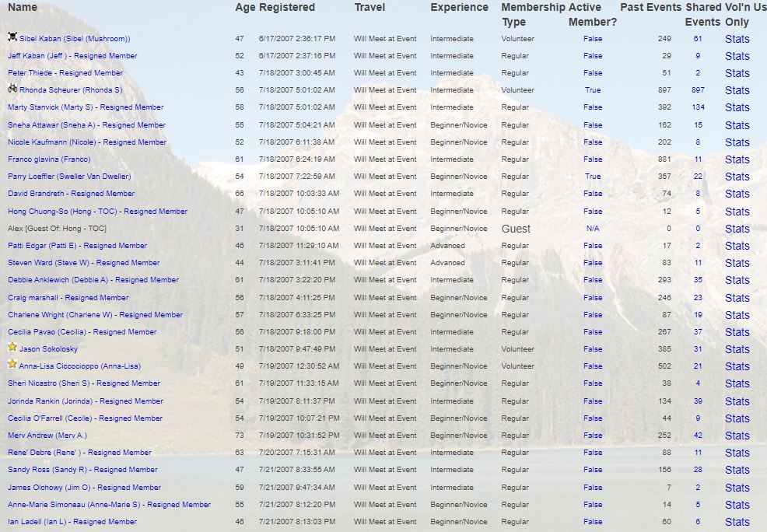Click the bicycle icon beside Rhonda Scheurer
Viewport: 767px width, 532px height.
(x=12, y=89)
